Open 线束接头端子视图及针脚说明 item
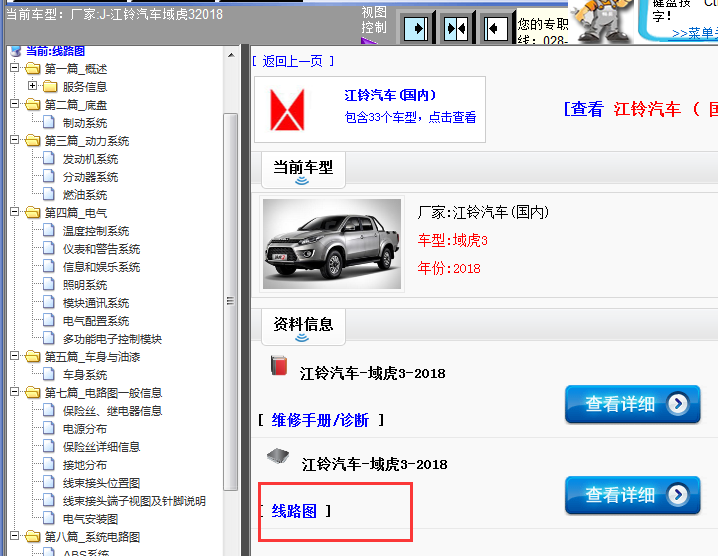This screenshot has width=718, height=556. [134, 501]
